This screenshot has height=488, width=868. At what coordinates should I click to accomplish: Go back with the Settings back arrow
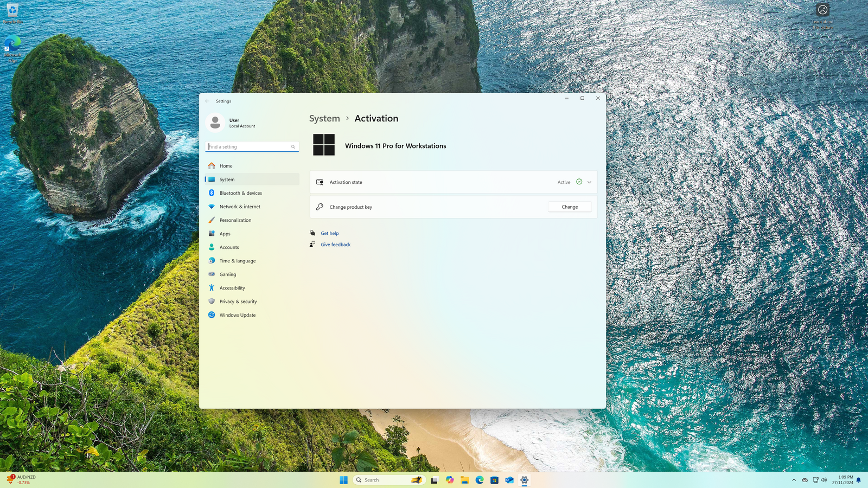point(207,101)
